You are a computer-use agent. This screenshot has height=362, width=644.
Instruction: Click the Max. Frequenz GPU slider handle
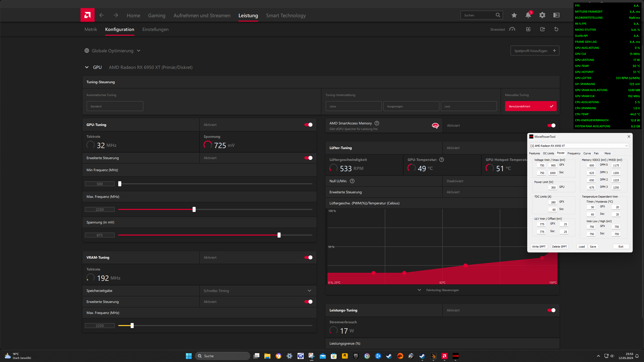click(x=194, y=209)
